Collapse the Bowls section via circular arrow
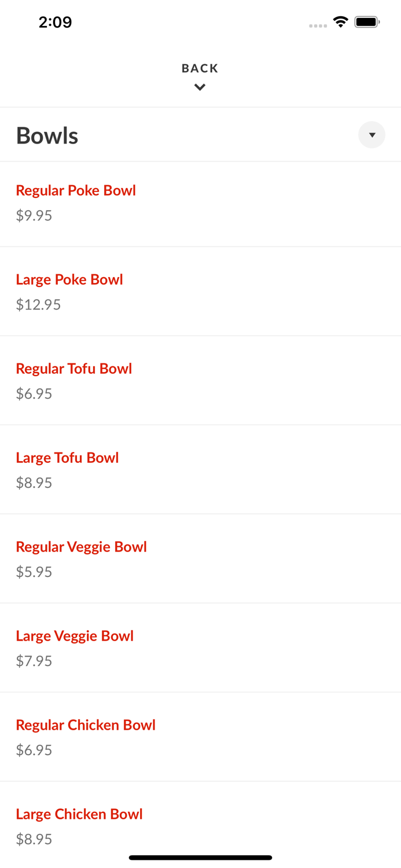This screenshot has height=868, width=401. 372,135
